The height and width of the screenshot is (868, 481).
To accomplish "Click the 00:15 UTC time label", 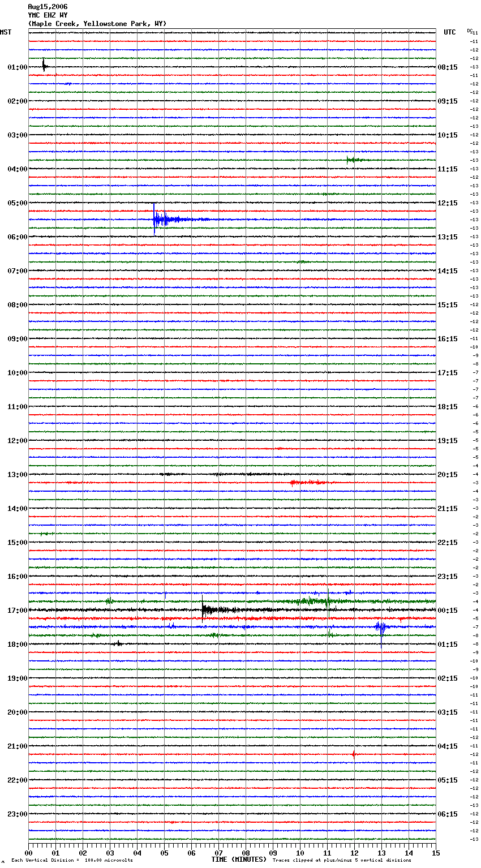I will tap(448, 611).
